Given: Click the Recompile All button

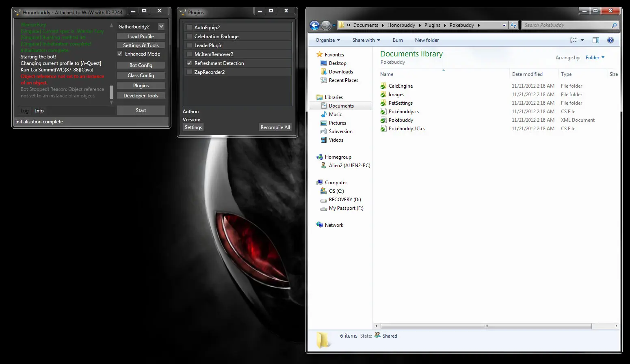Looking at the screenshot, I should tap(275, 127).
